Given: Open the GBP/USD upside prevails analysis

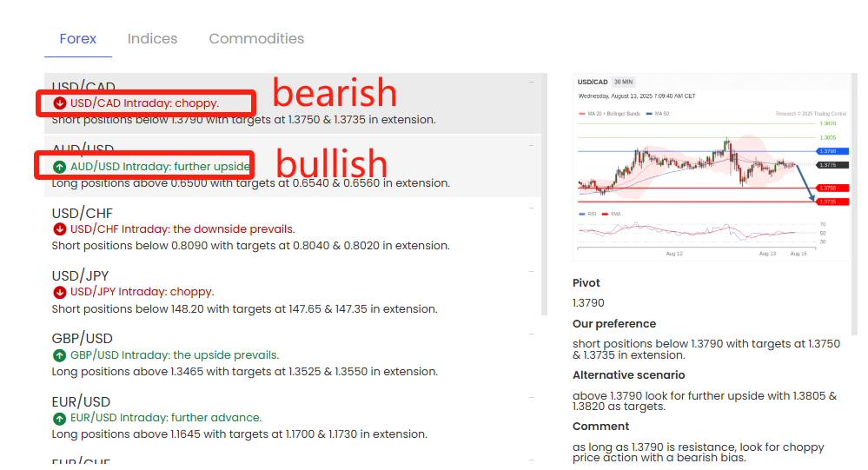Looking at the screenshot, I should (175, 354).
